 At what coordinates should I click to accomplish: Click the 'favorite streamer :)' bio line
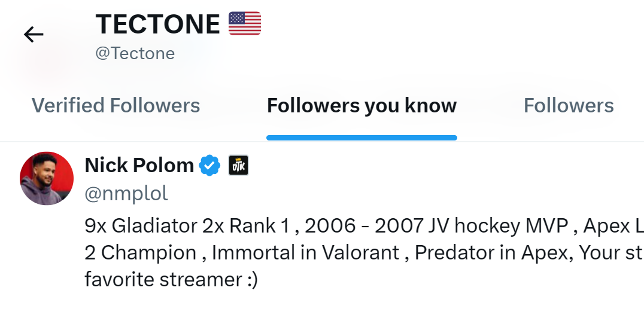171,280
